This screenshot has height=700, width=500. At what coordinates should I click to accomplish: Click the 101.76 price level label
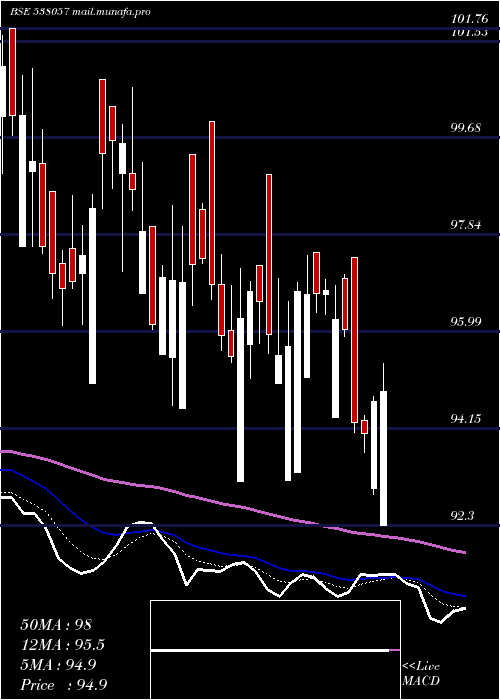click(468, 19)
